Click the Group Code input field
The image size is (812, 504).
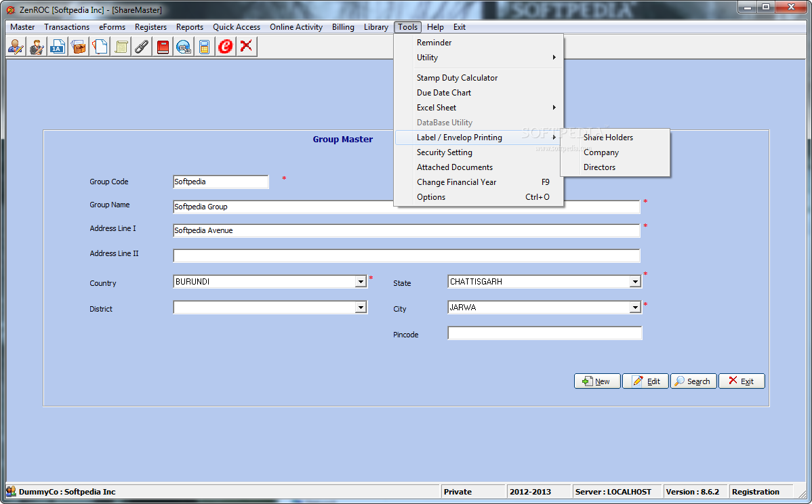point(221,182)
